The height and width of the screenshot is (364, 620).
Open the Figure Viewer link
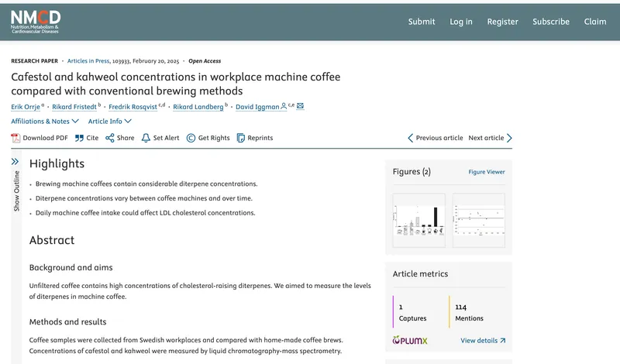pyautogui.click(x=487, y=172)
